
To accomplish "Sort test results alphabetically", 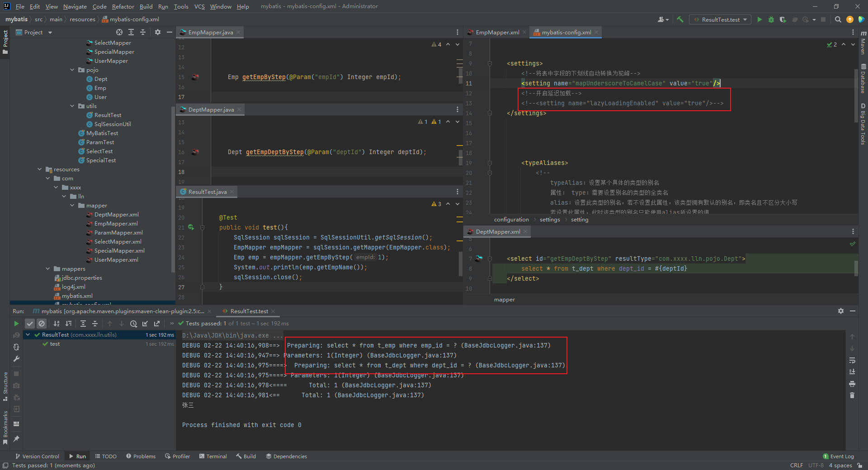I will [57, 324].
